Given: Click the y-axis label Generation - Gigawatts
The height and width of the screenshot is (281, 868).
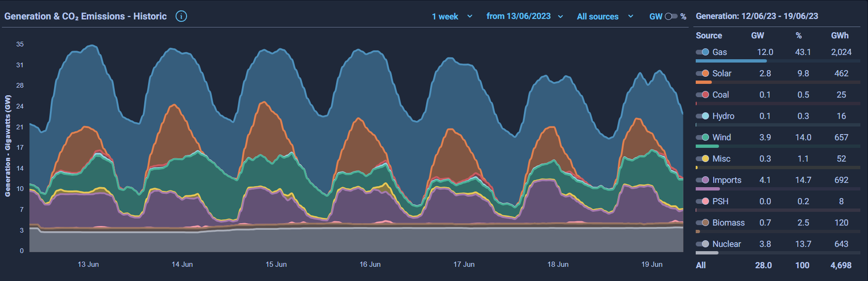Looking at the screenshot, I should (8, 146).
